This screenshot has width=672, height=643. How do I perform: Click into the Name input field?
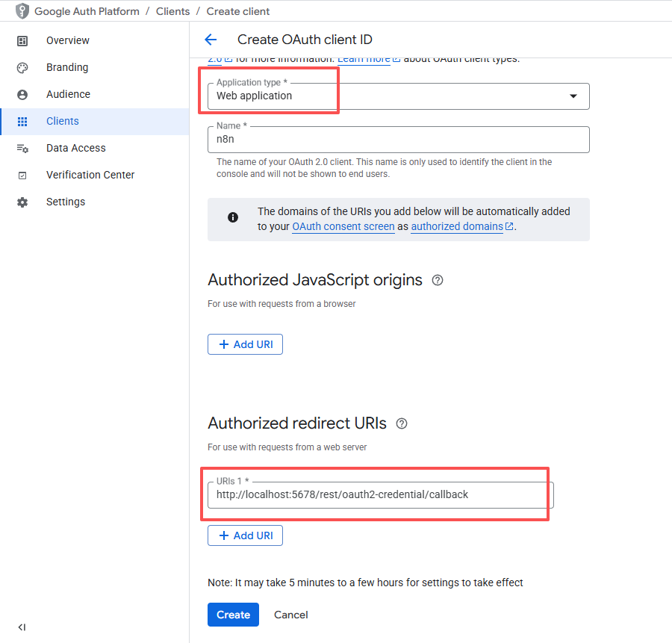pyautogui.click(x=398, y=140)
